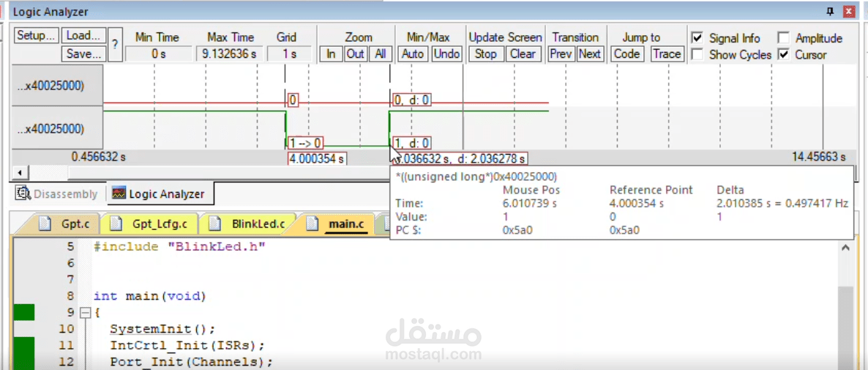The height and width of the screenshot is (370, 868).
Task: Collapse the main function code block
Action: pos(85,313)
